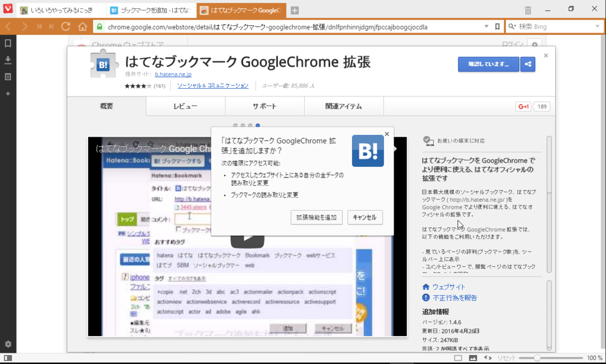The width and height of the screenshot is (606, 364).
Task: Open the 関連アイテム related items tab
Action: click(344, 107)
